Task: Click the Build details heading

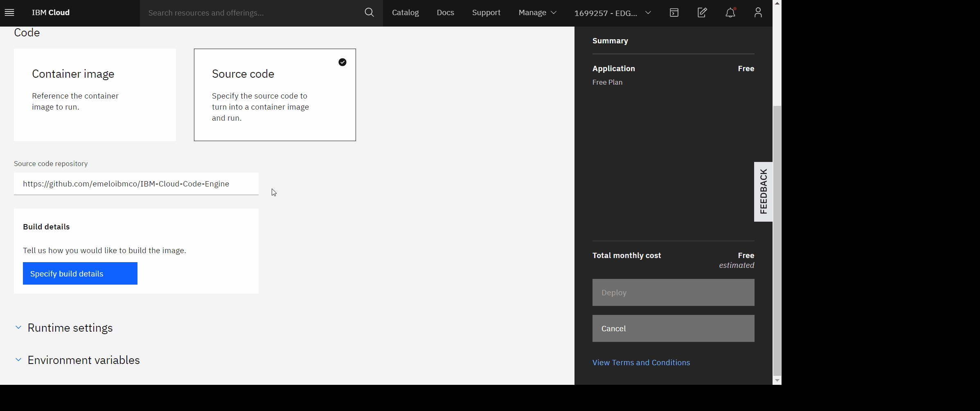Action: point(46,227)
